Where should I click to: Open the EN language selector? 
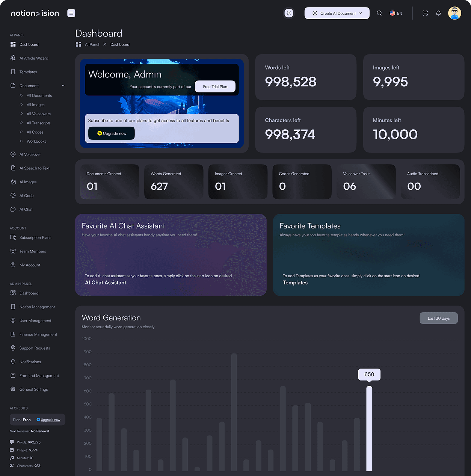coord(396,13)
